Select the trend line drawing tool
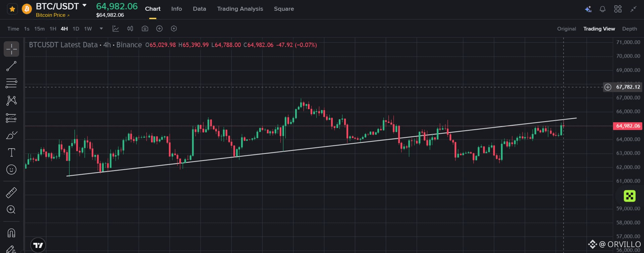 pos(11,66)
